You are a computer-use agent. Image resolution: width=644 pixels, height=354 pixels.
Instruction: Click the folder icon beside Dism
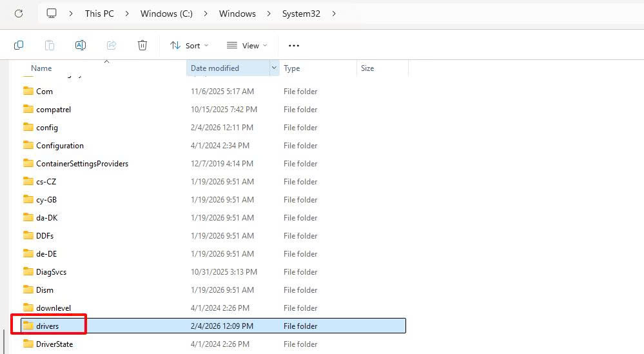[x=28, y=290]
